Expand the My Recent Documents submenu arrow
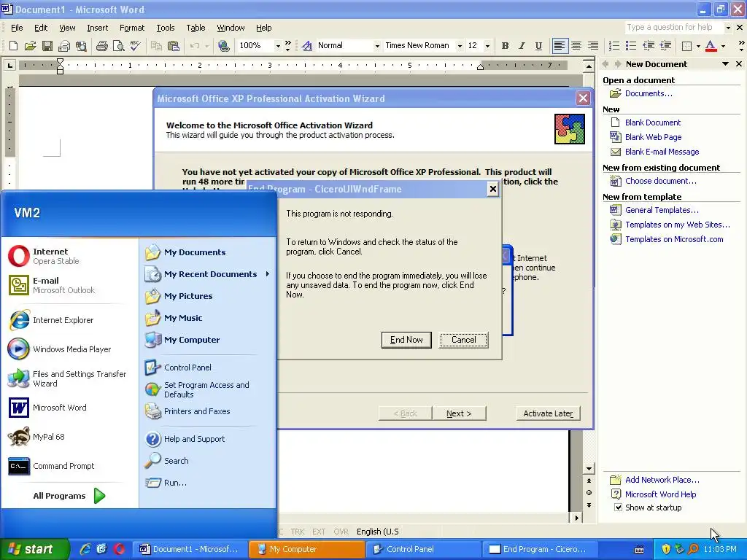This screenshot has width=747, height=560. tap(268, 274)
